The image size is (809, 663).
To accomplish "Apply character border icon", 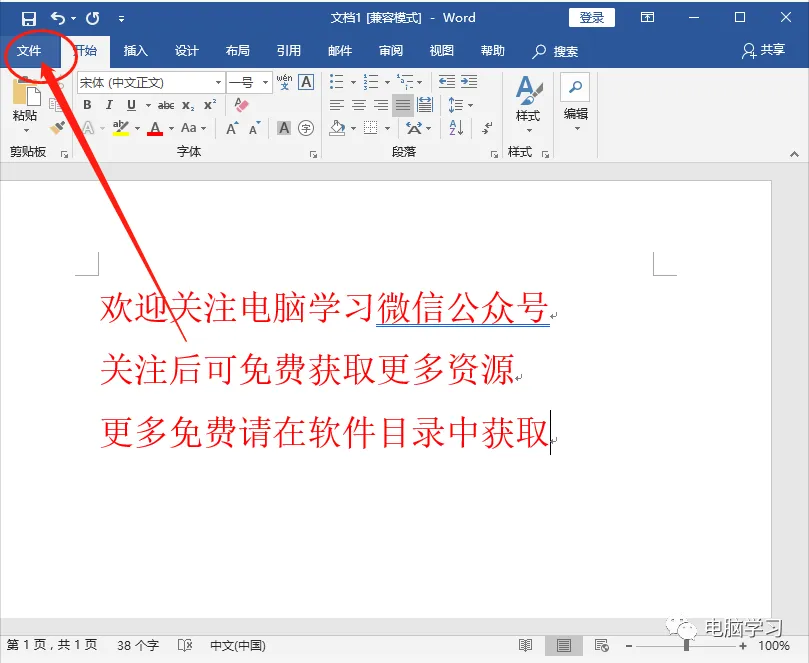I will (306, 82).
